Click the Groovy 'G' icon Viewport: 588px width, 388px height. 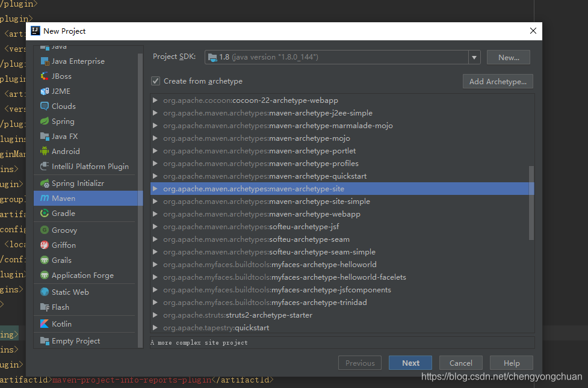pos(45,230)
